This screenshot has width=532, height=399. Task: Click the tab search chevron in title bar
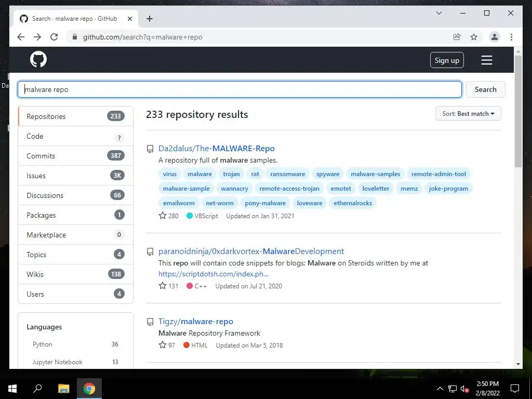(438, 13)
